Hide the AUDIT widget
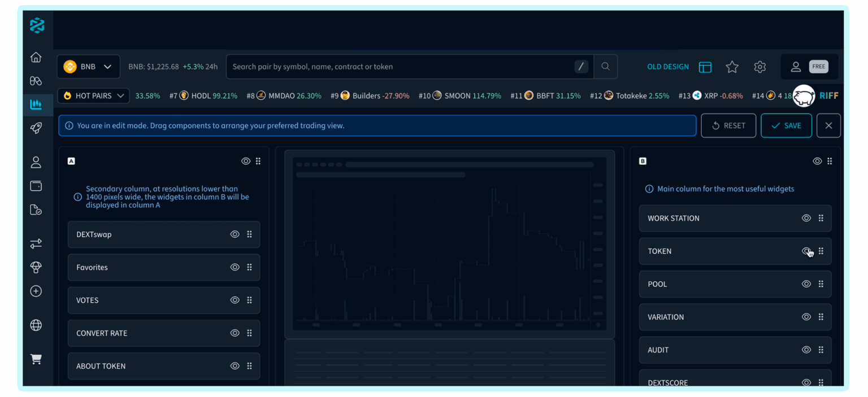This screenshot has width=868, height=397. pyautogui.click(x=806, y=350)
